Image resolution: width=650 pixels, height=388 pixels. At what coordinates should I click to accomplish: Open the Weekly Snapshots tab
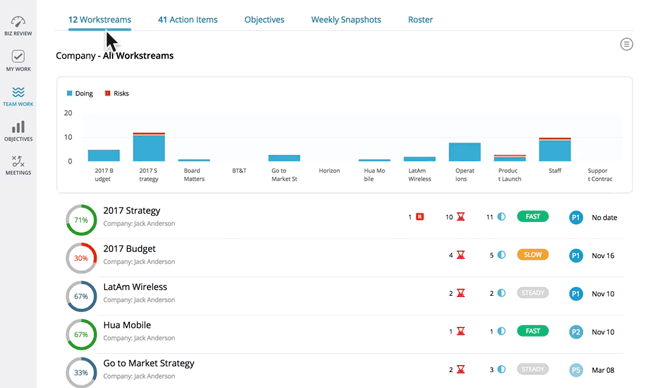[346, 19]
